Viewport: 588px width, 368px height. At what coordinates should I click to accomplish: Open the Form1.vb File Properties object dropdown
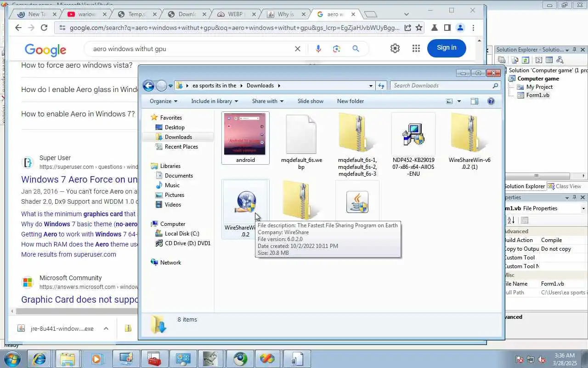(583, 208)
